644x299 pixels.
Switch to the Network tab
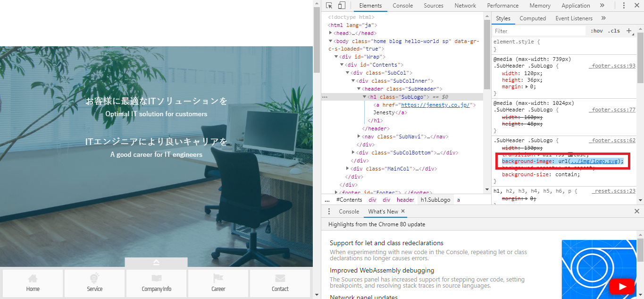click(x=465, y=6)
